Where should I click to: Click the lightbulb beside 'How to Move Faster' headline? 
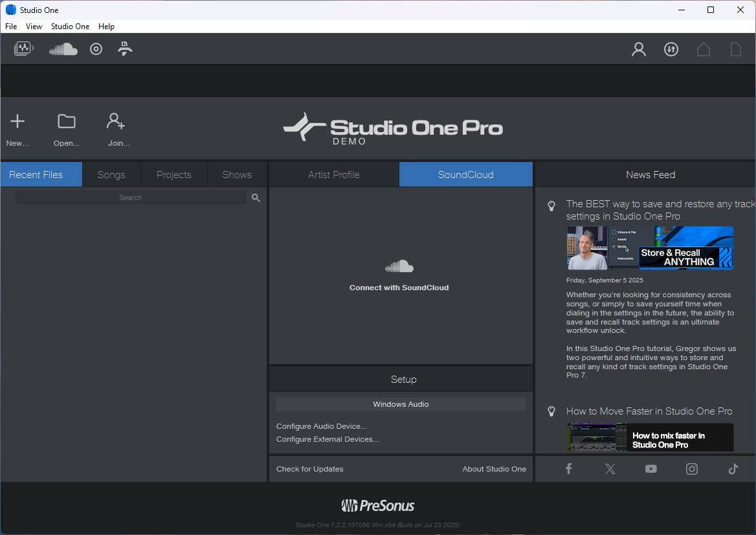pyautogui.click(x=551, y=411)
